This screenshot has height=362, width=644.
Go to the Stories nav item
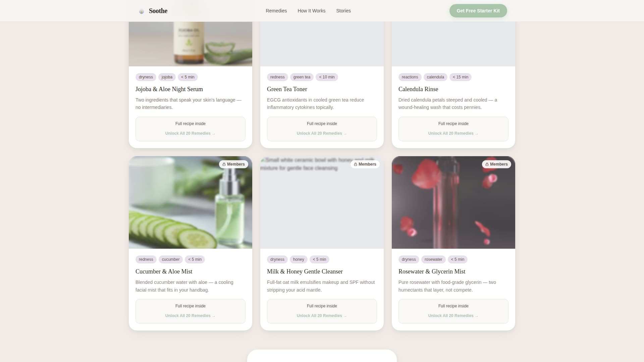[x=343, y=11]
